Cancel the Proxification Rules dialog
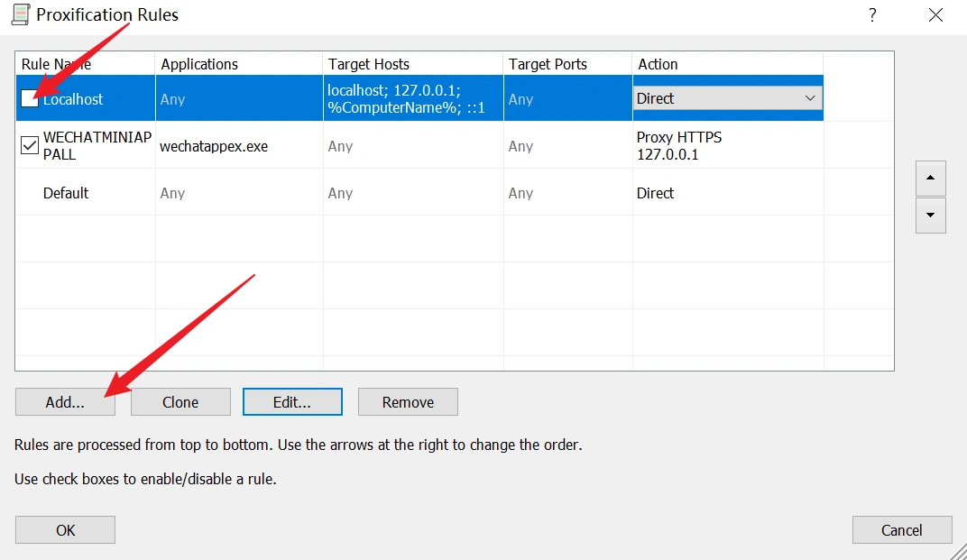The image size is (967, 560). point(902,530)
